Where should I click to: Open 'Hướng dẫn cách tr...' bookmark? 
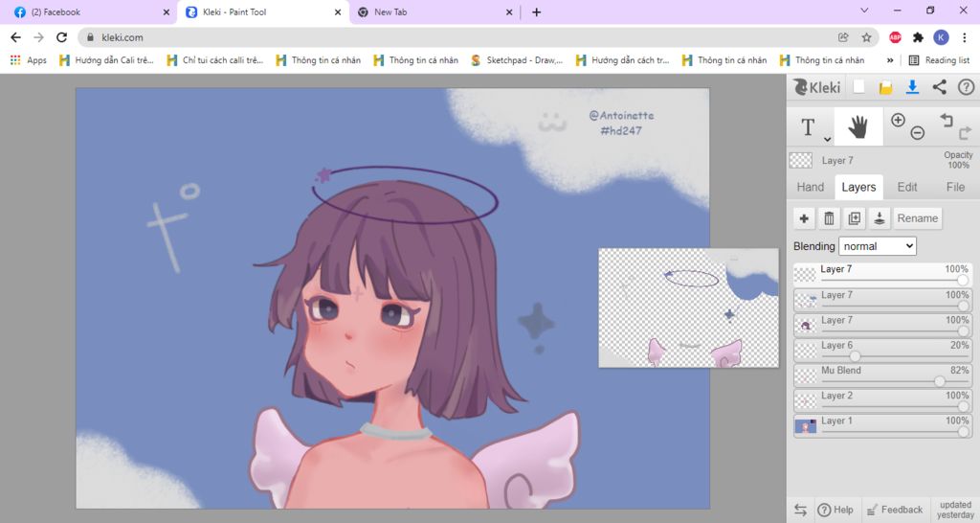[x=622, y=60]
